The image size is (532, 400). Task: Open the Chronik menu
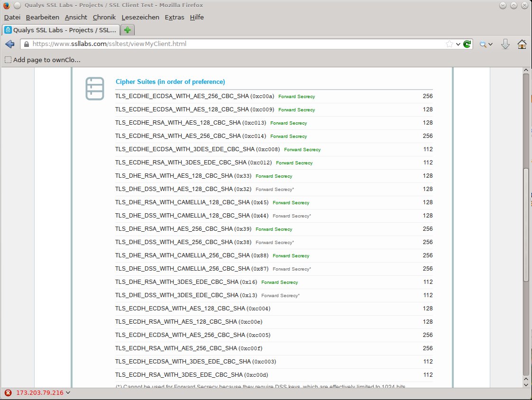pos(104,18)
